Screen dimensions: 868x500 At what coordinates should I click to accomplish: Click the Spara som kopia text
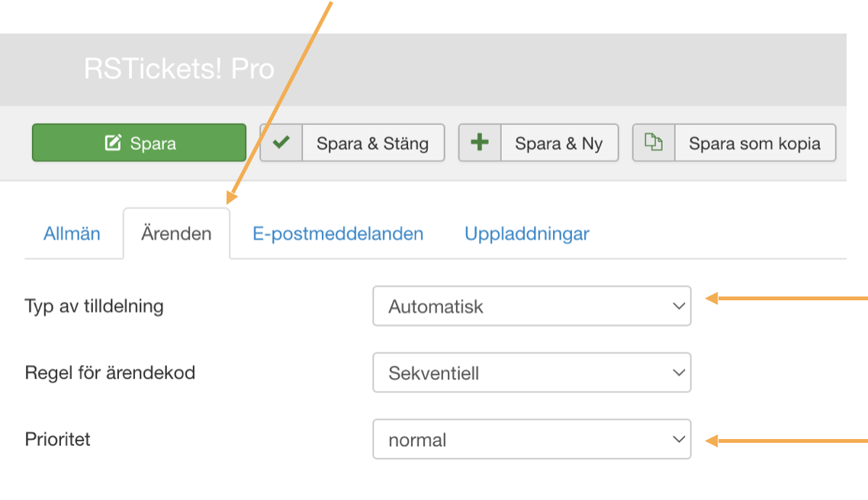click(754, 143)
